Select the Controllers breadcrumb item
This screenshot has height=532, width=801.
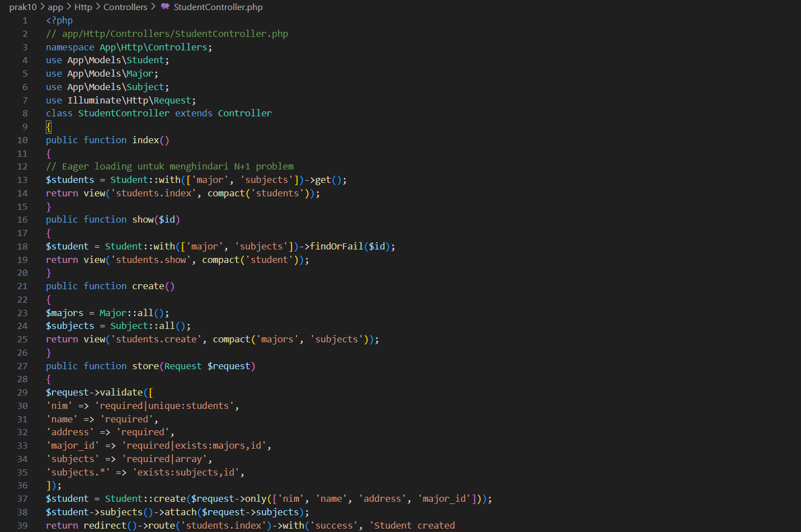[125, 7]
